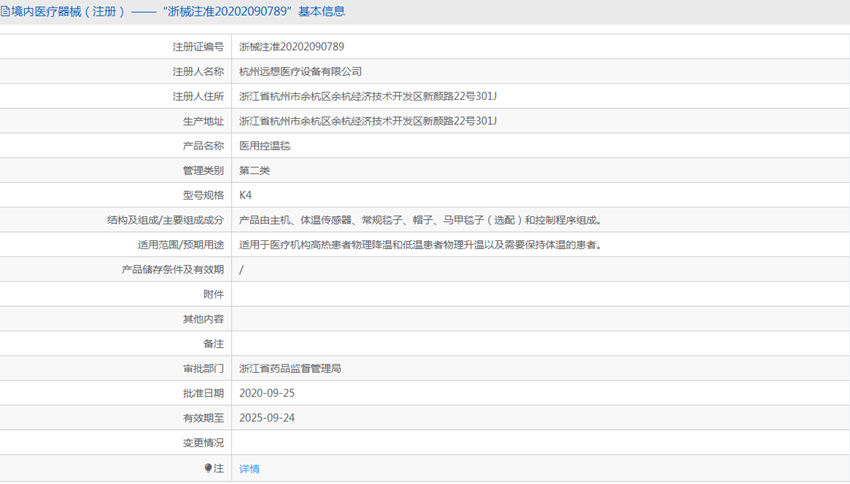Select approval department 浙江省药品监督管理局
Screen dimensions: 850x484
pos(290,369)
